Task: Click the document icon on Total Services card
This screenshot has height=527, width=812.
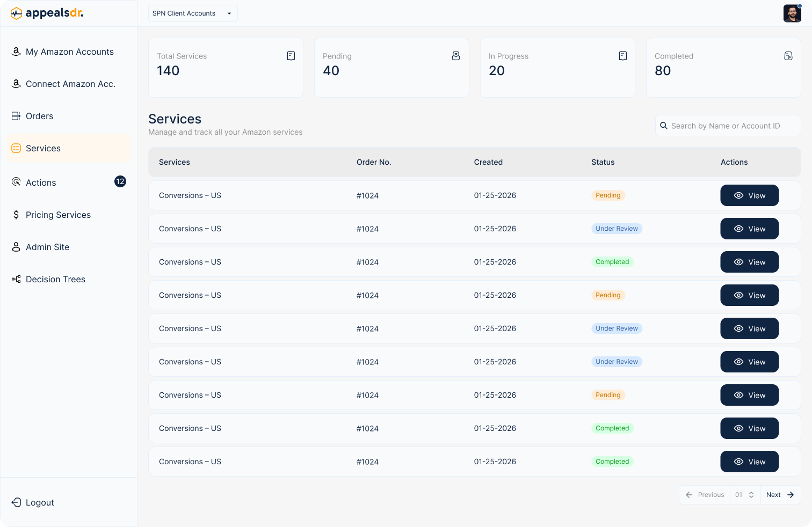Action: click(x=291, y=55)
